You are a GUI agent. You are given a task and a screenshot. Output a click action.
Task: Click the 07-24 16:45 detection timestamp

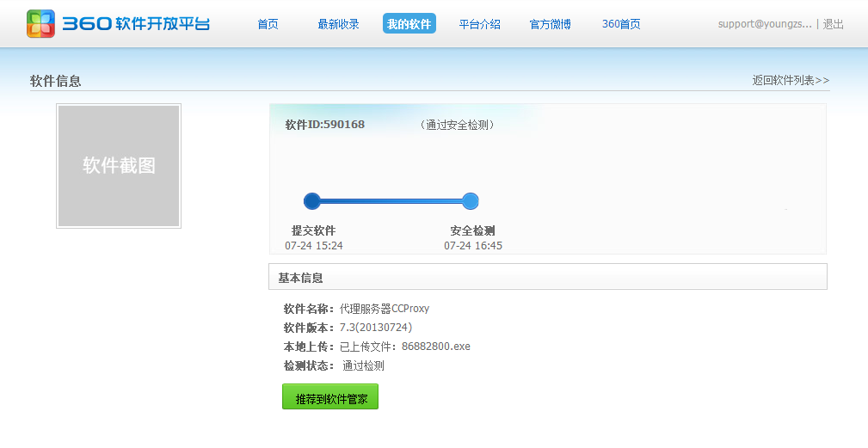[x=473, y=246]
